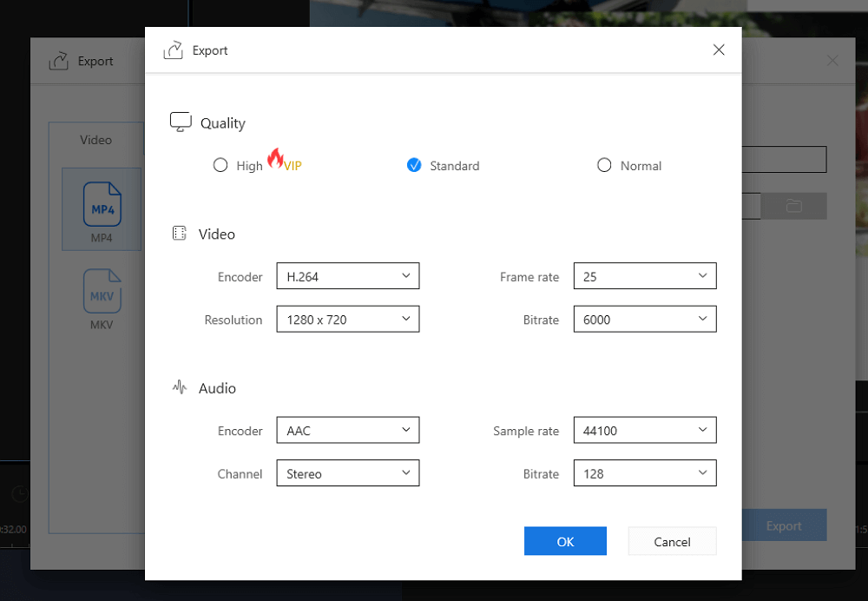Click the VIP flame icon beside High quality
This screenshot has height=601, width=868.
click(x=276, y=158)
